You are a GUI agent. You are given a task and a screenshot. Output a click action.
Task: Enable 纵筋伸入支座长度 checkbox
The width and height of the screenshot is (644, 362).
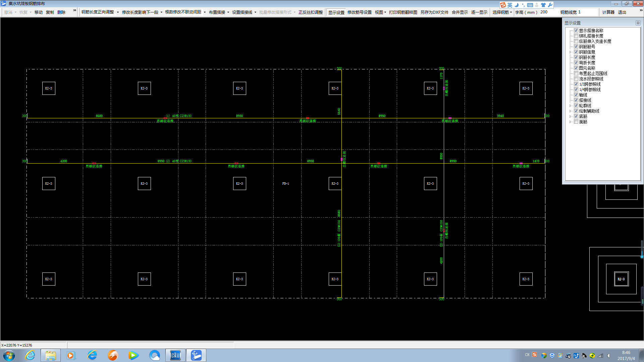pos(576,41)
